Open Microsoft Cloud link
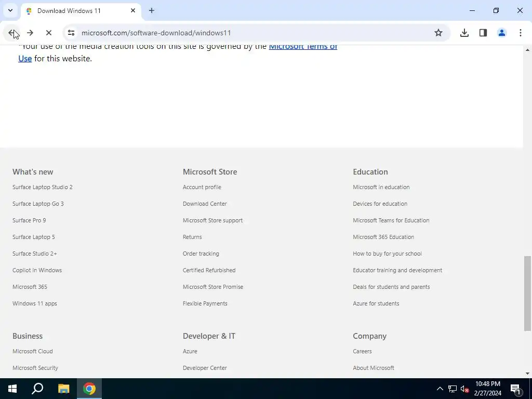The width and height of the screenshot is (532, 399). [33, 351]
